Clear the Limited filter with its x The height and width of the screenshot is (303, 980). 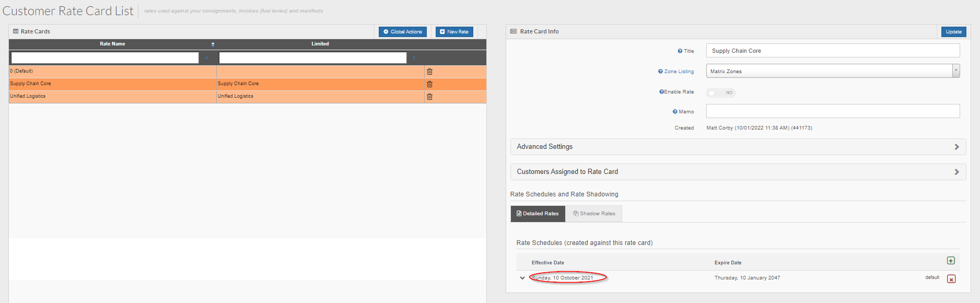point(414,58)
